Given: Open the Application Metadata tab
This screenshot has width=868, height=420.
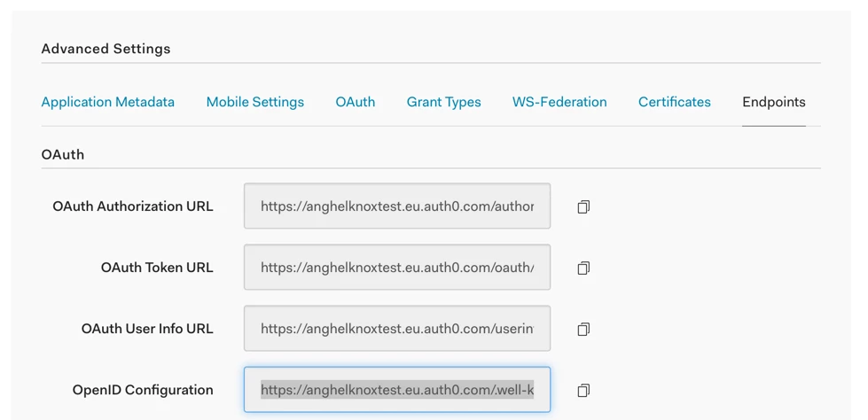Looking at the screenshot, I should coord(108,103).
